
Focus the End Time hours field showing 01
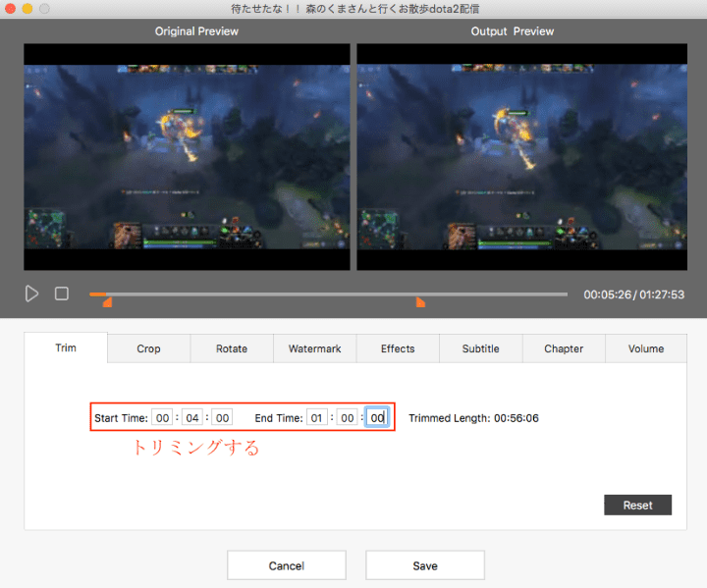point(316,418)
